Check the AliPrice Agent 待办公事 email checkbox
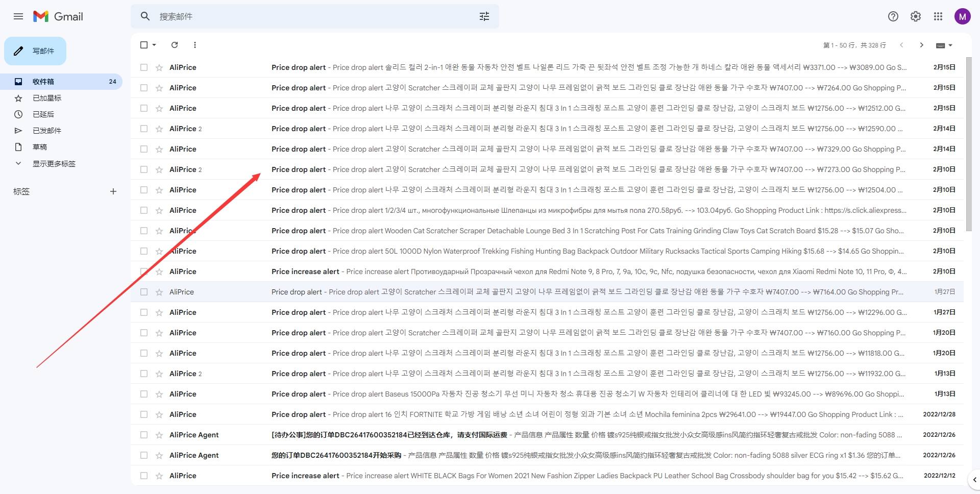 click(x=144, y=435)
